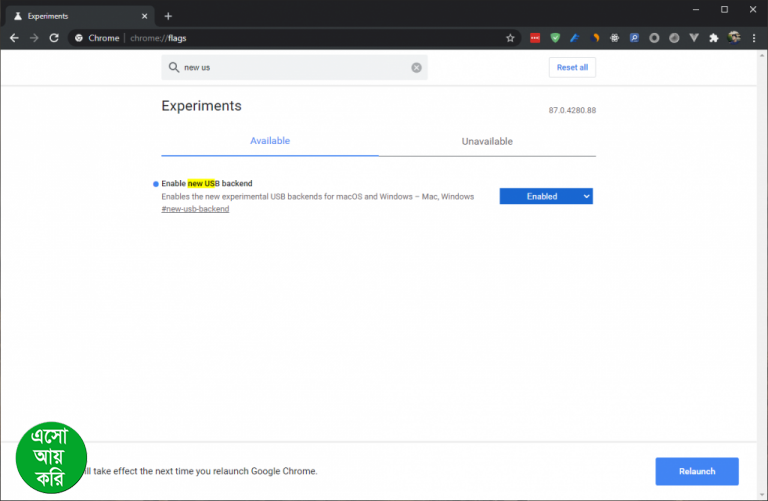
Task: Switch to the Available tab
Action: point(269,141)
